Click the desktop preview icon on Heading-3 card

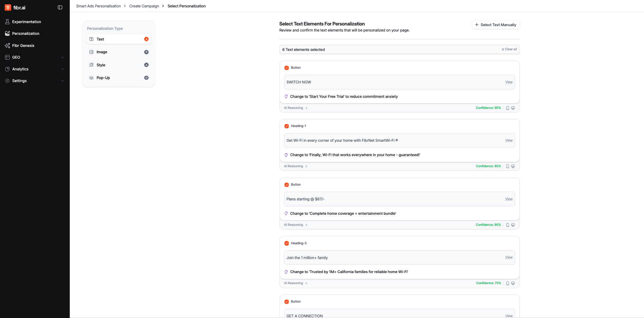(513, 283)
